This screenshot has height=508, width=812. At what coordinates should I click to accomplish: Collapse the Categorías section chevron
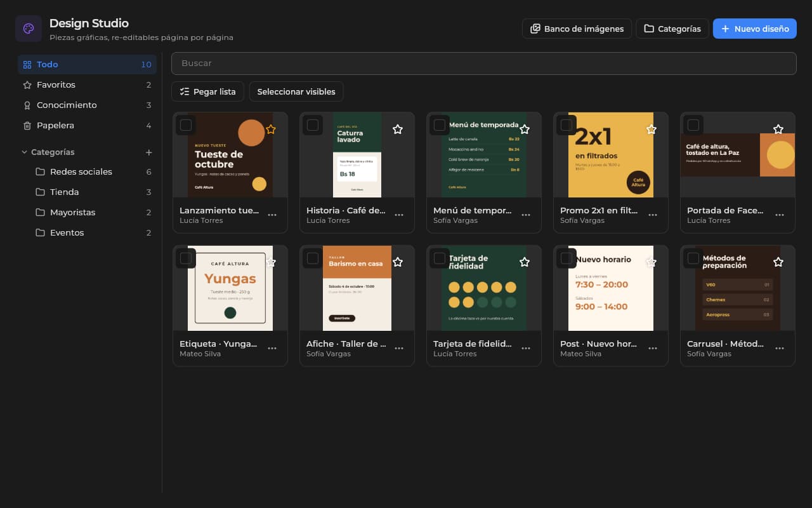pyautogui.click(x=25, y=152)
